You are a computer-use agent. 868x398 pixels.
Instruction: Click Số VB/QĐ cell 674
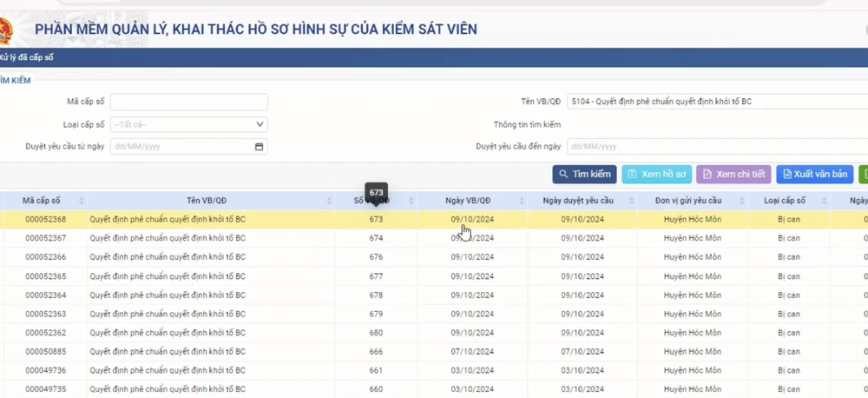pos(376,238)
